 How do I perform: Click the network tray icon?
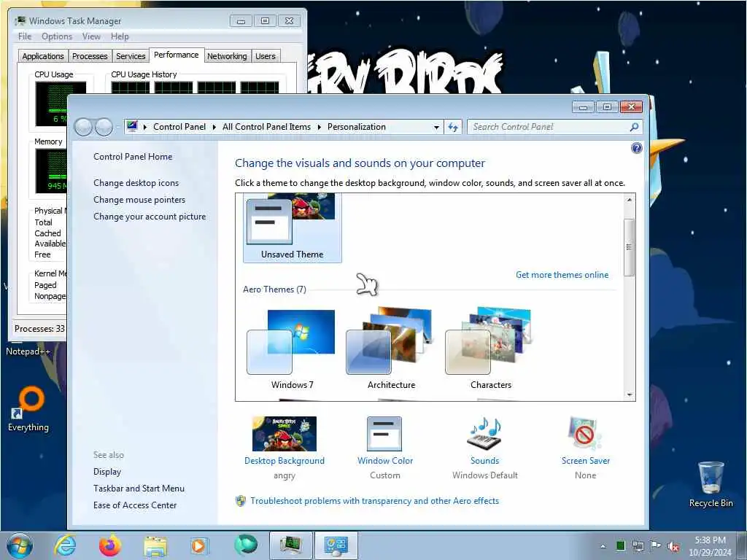[638, 546]
